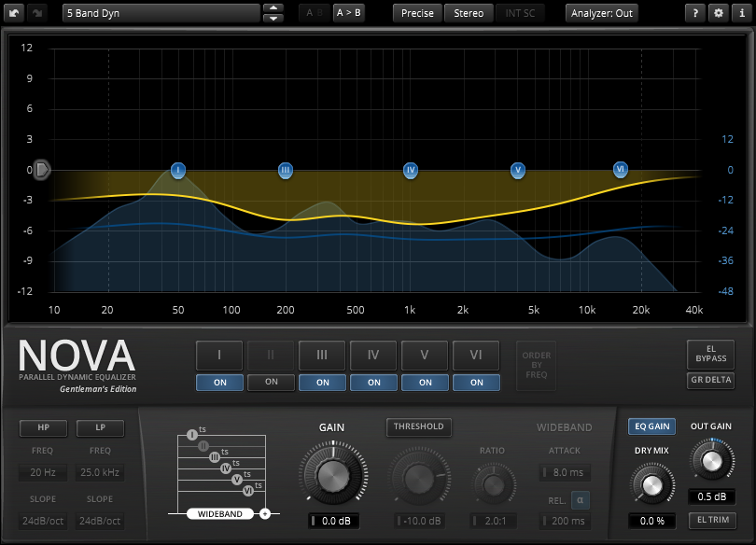
Task: Click band III circle in routing diagram
Action: point(215,457)
